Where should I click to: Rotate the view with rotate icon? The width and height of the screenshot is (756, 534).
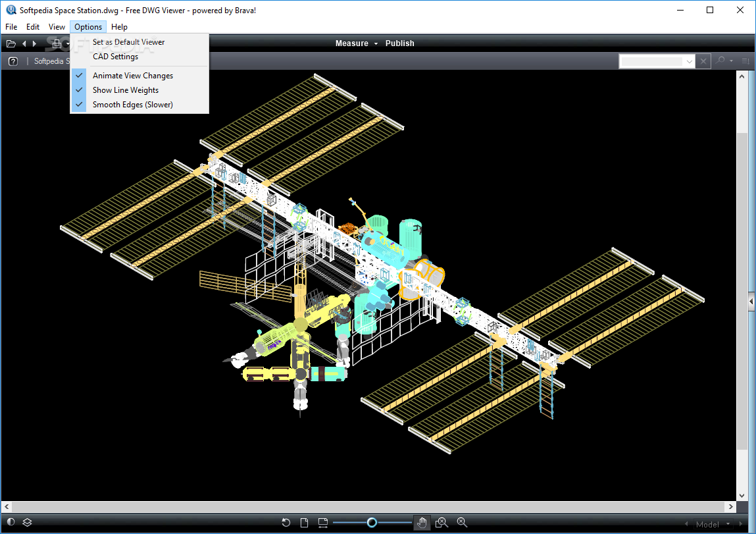(286, 522)
